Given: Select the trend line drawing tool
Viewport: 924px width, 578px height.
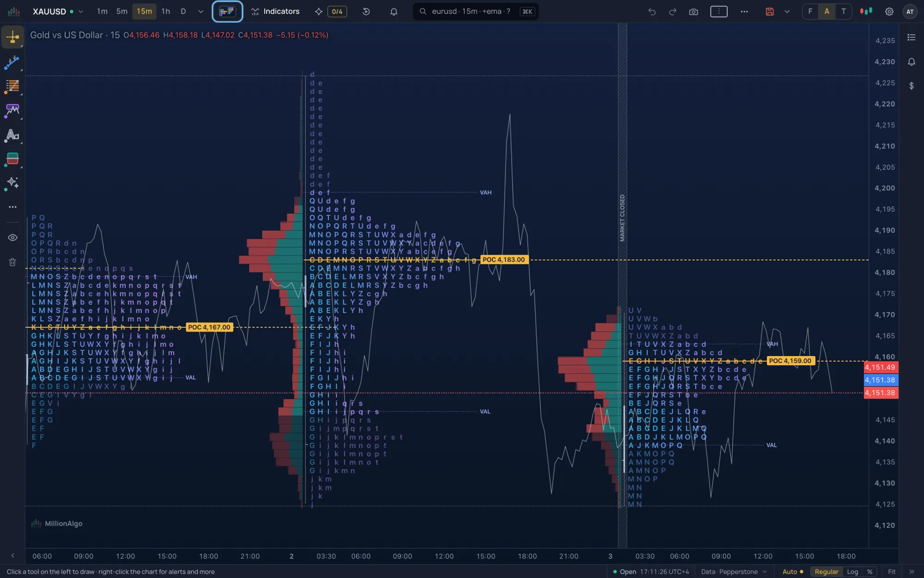Looking at the screenshot, I should [12, 62].
